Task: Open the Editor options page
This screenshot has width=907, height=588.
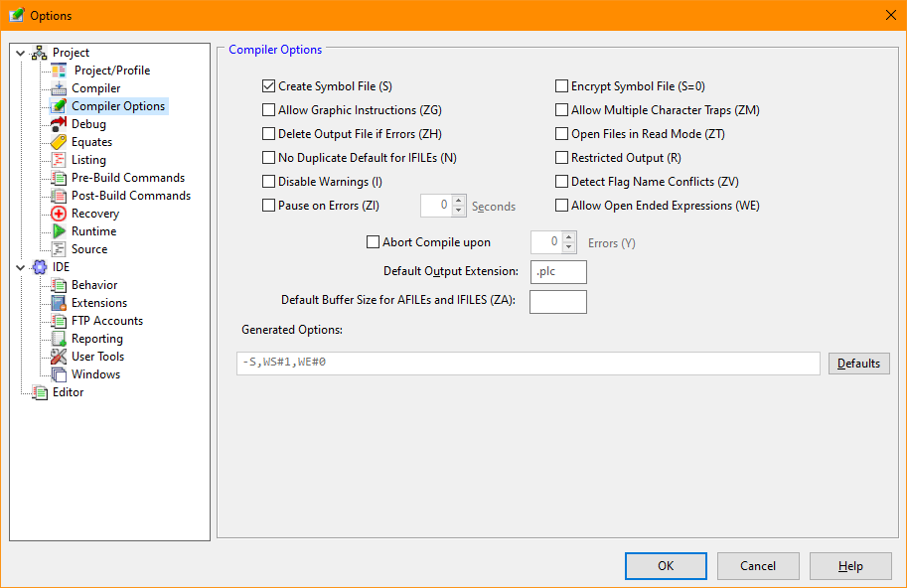Action: (x=68, y=392)
